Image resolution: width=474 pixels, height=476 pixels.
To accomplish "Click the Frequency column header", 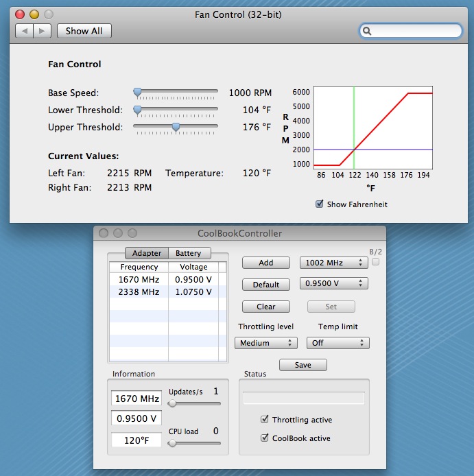I will tap(139, 267).
